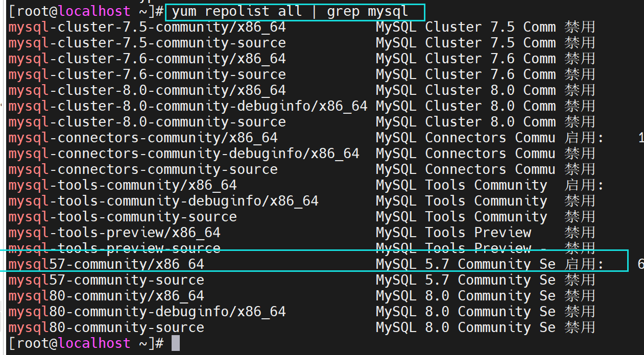The width and height of the screenshot is (644, 355).
Task: Click the mysql57-community-source repo name
Action: click(106, 280)
